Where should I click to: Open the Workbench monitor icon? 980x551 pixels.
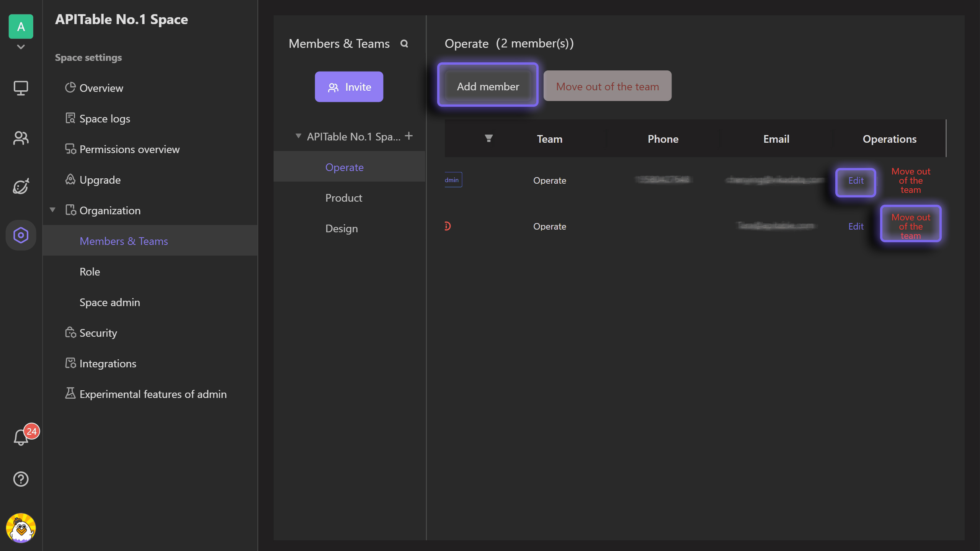click(21, 88)
